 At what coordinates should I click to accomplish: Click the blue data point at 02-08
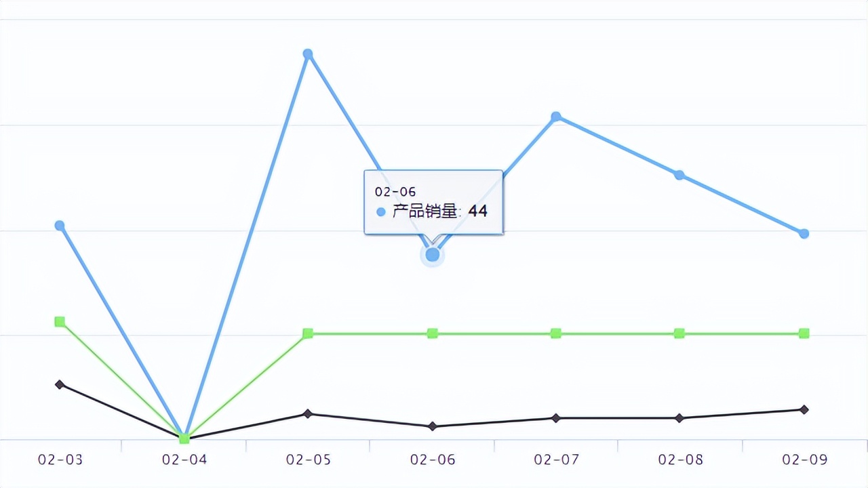(679, 175)
